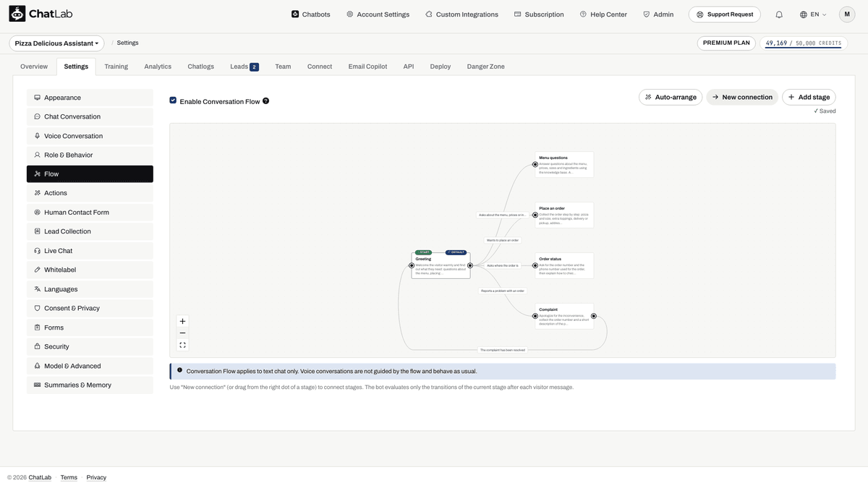Click the Privacy footer link
The height and width of the screenshot is (488, 868).
[96, 477]
